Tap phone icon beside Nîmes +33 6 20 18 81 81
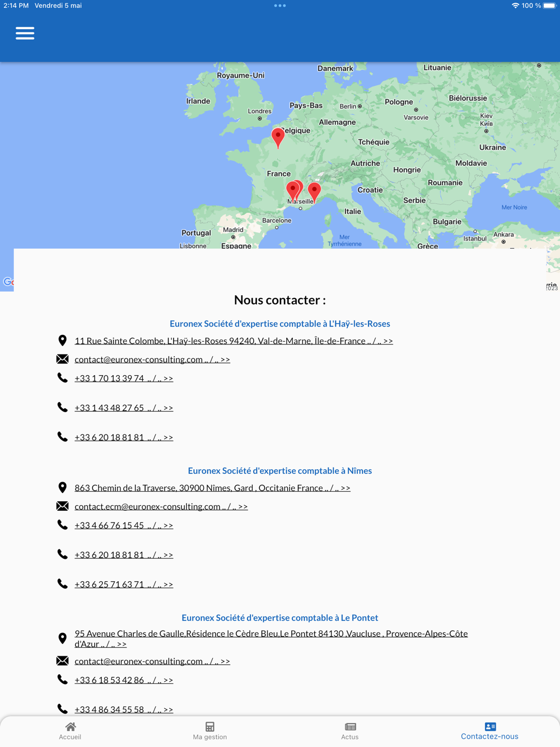560x747 pixels. point(63,554)
